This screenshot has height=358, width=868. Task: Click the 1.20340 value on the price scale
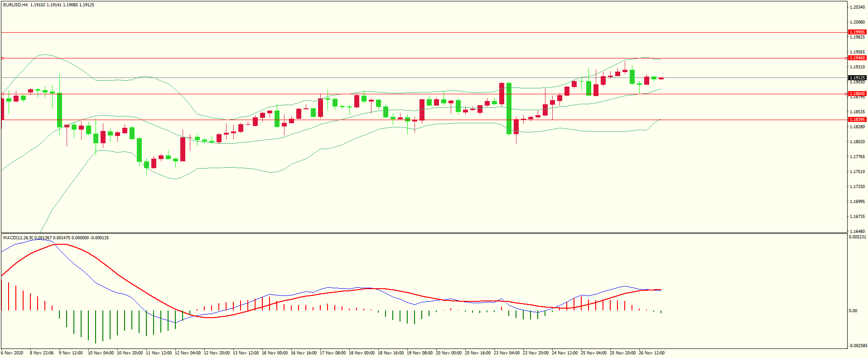[x=858, y=7]
